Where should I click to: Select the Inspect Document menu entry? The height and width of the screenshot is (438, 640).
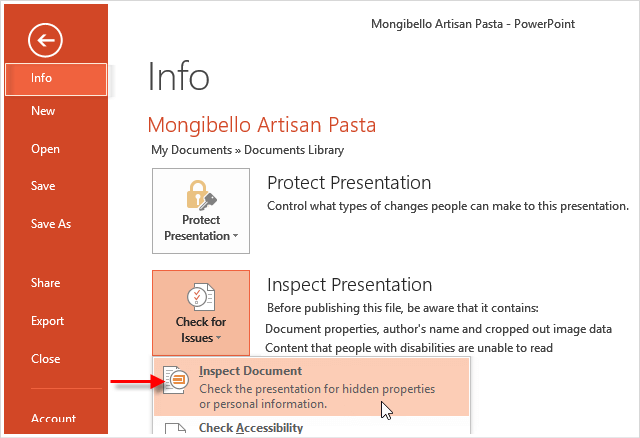311,387
